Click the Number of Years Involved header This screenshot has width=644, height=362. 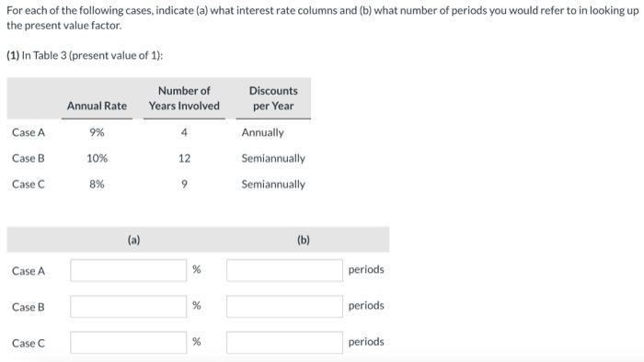(184, 98)
